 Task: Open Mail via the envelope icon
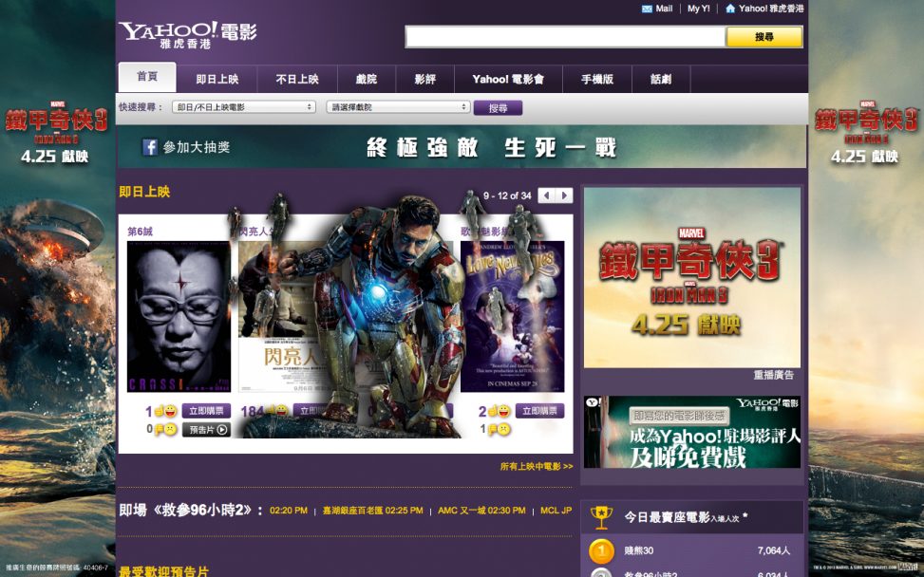click(647, 9)
